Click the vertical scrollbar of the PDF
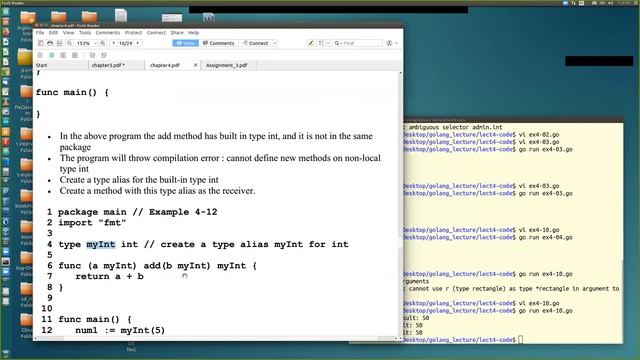The height and width of the screenshot is (360, 640). coord(400,204)
